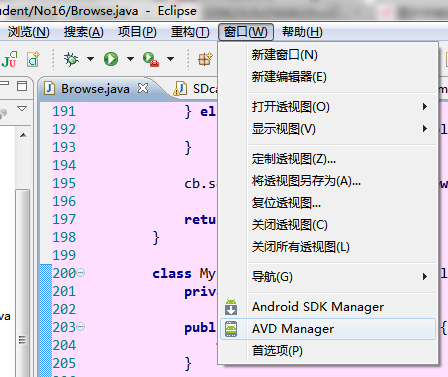448x377 pixels.
Task: Choose 新建窗口(N) menu entry
Action: [x=328, y=55]
